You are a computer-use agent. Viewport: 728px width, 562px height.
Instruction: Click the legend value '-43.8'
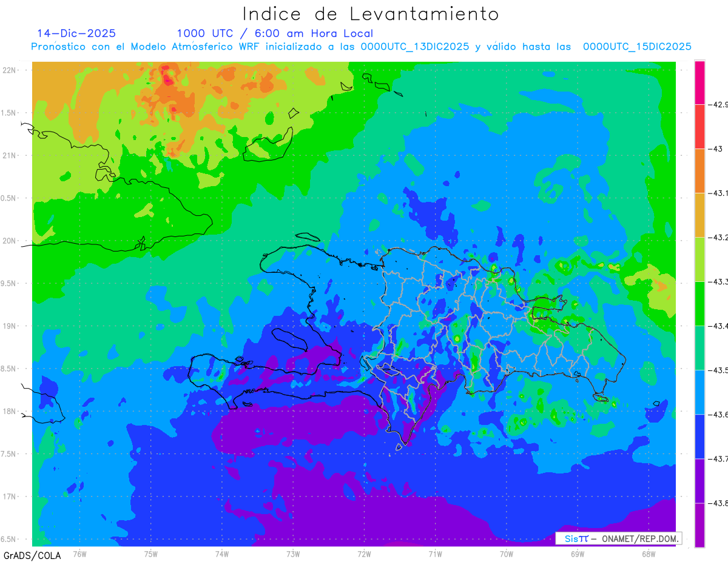718,503
